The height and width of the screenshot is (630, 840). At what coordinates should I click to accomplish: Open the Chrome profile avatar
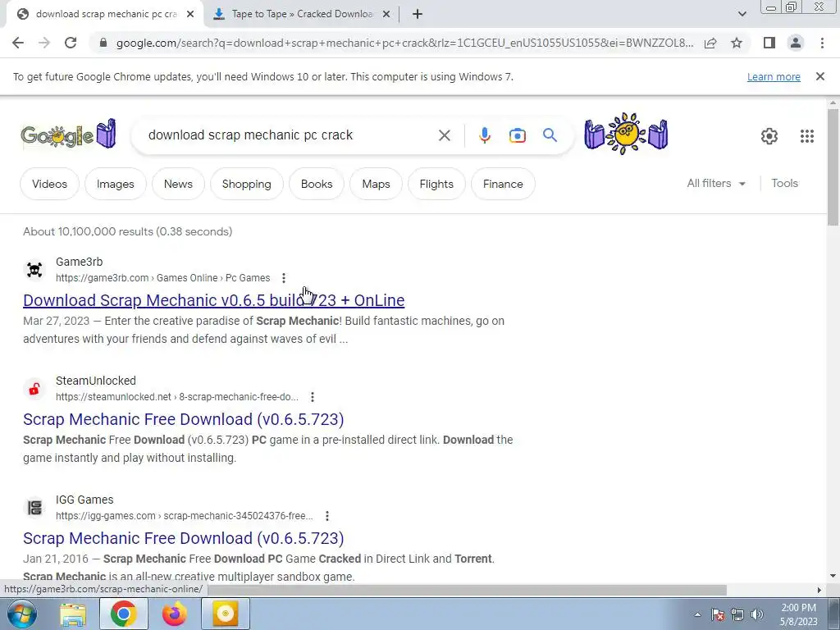[x=796, y=43]
